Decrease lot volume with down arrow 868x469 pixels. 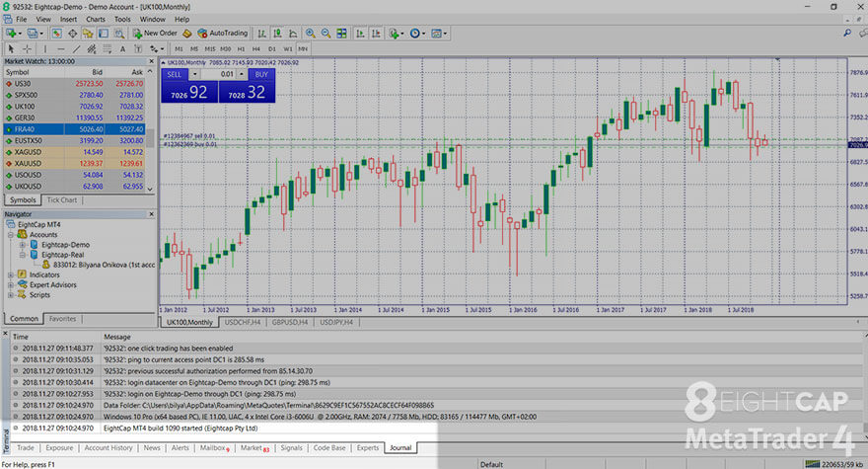(x=195, y=74)
